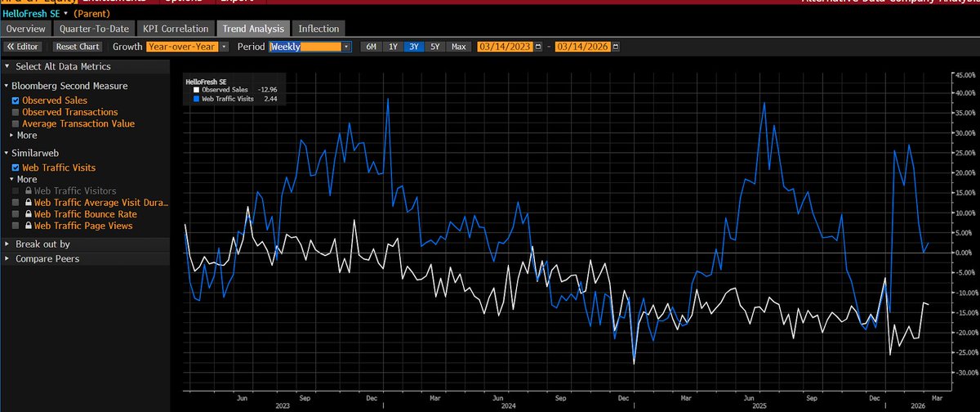The height and width of the screenshot is (412, 980).
Task: Click lock icon beside Web Traffic Bounce Rate
Action: (27, 214)
